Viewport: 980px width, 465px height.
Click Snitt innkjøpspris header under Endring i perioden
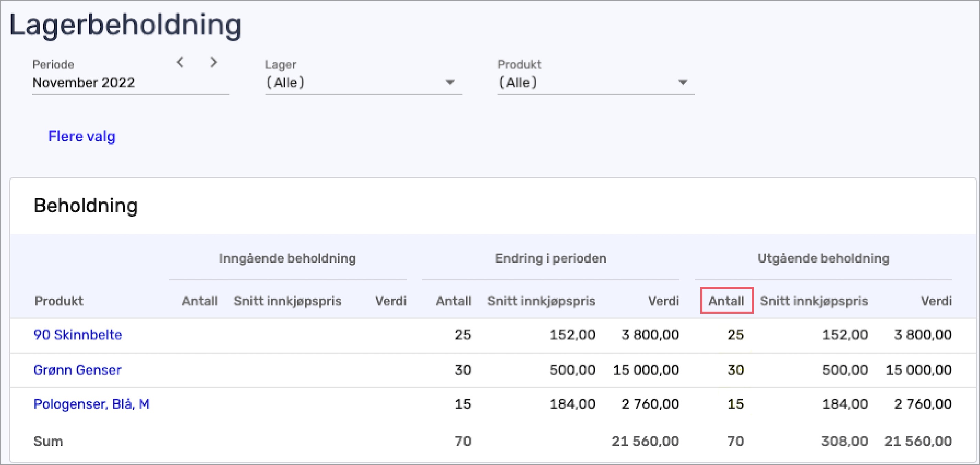point(541,301)
